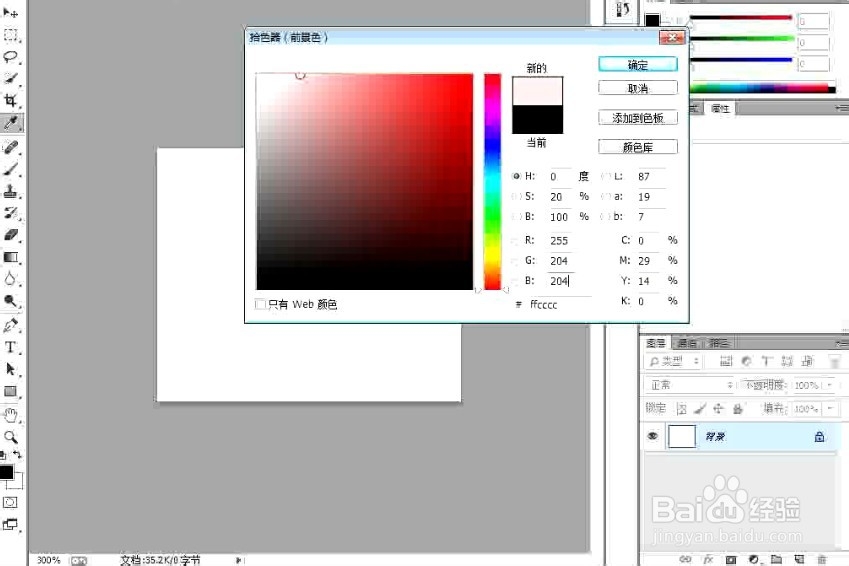Confirm color with 确定 button
Image resolution: width=849 pixels, height=566 pixels.
click(x=638, y=64)
